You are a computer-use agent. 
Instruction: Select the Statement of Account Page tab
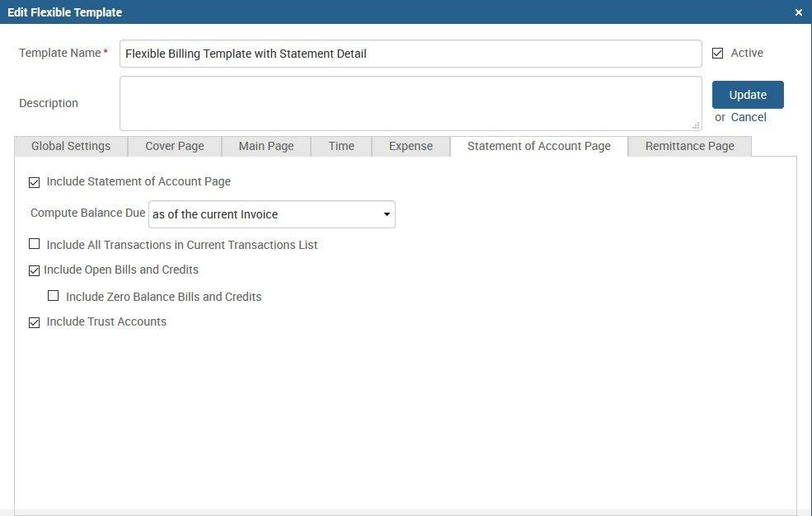pyautogui.click(x=538, y=146)
